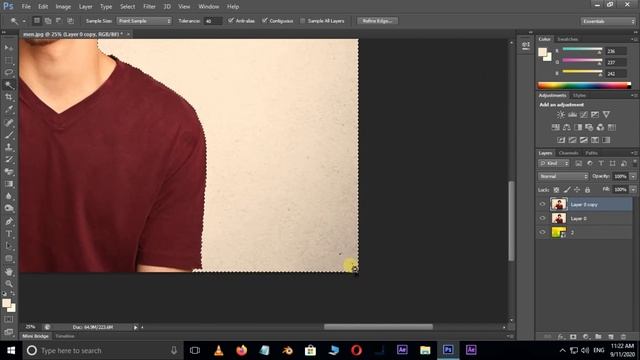Open the layer Kind filter dropdown
This screenshot has height=360, width=640.
tap(554, 163)
